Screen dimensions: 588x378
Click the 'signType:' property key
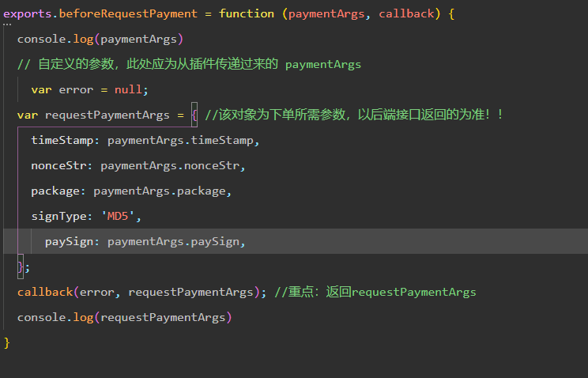(x=62, y=216)
